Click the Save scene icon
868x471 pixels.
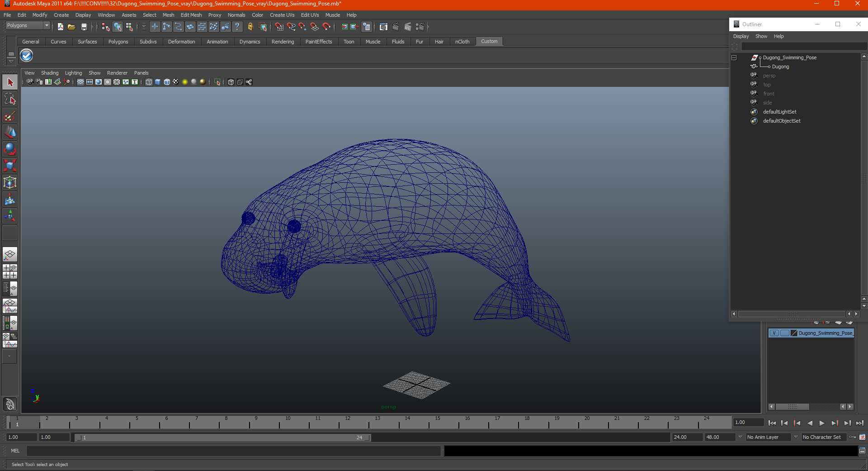click(x=84, y=27)
